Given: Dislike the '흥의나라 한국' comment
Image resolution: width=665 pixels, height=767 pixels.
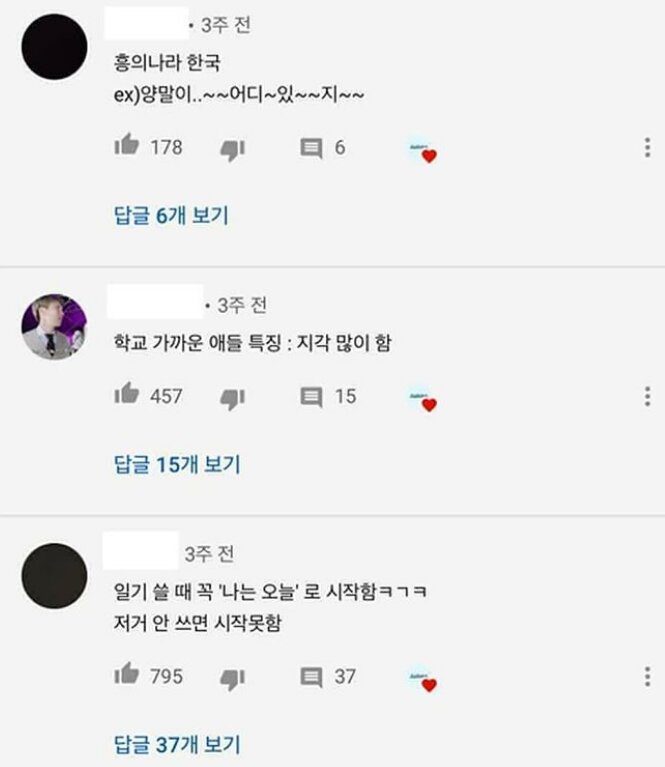Looking at the screenshot, I should (x=232, y=150).
